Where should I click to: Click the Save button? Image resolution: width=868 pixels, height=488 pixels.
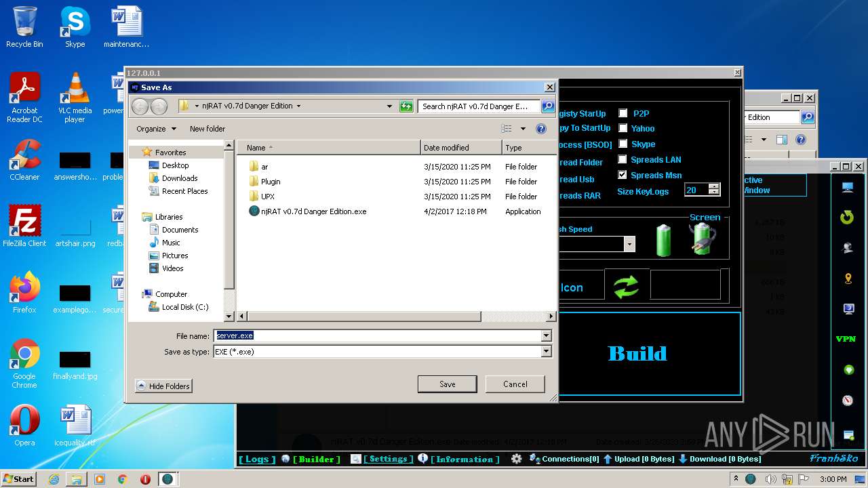[447, 384]
